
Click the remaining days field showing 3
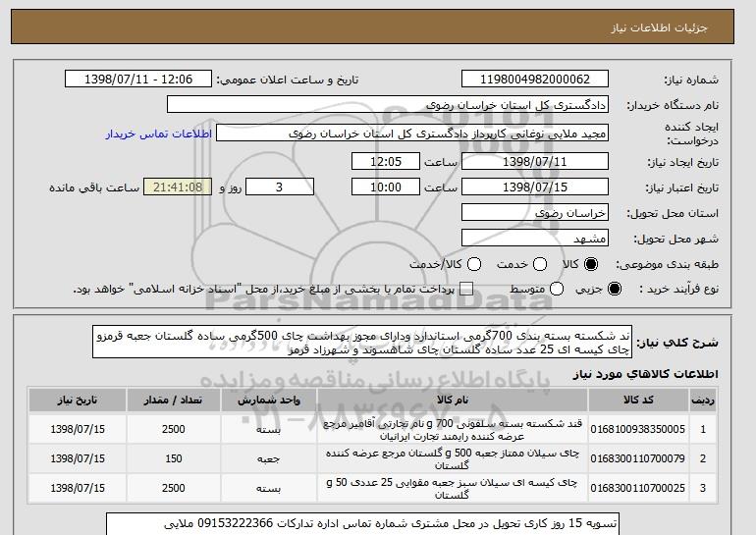click(x=280, y=187)
